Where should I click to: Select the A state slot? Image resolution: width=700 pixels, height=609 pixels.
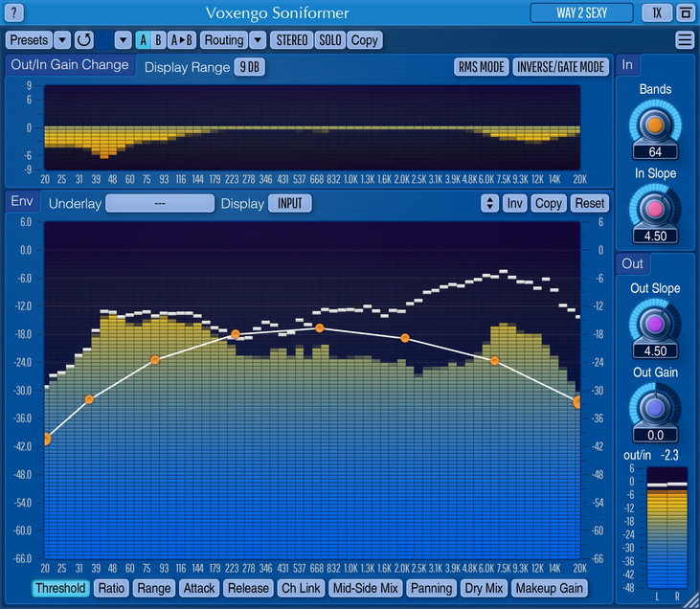point(143,40)
